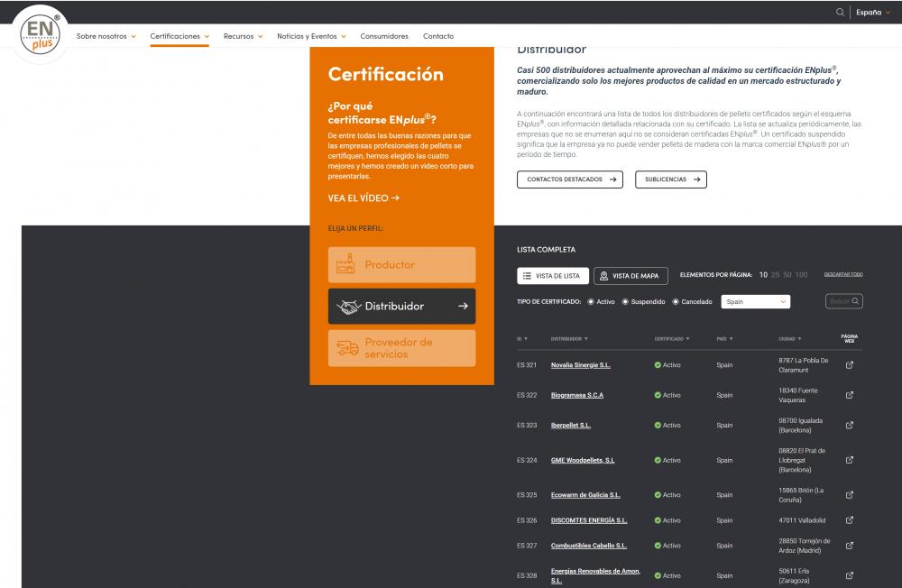Image resolution: width=902 pixels, height=588 pixels.
Task: Open external website for Energías Renovables de Amon
Action: pyautogui.click(x=850, y=575)
